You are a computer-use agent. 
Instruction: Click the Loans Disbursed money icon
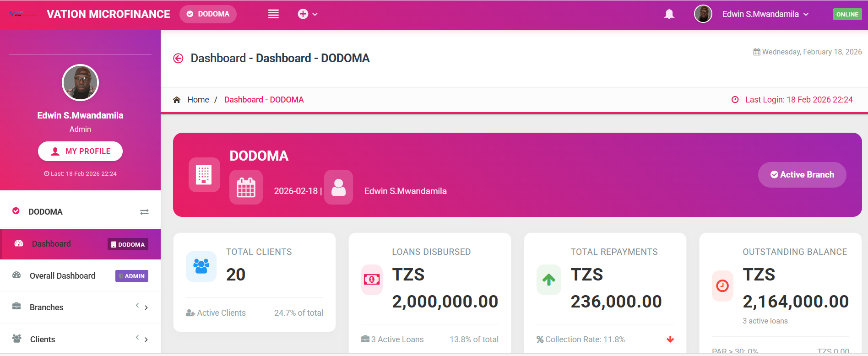point(372,280)
